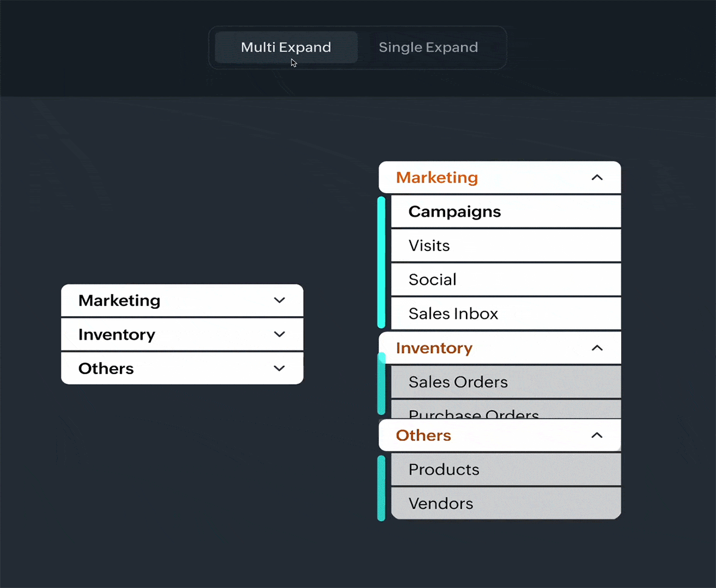Click down chevron on collapsed Inventory row
716x588 pixels.
coord(279,335)
